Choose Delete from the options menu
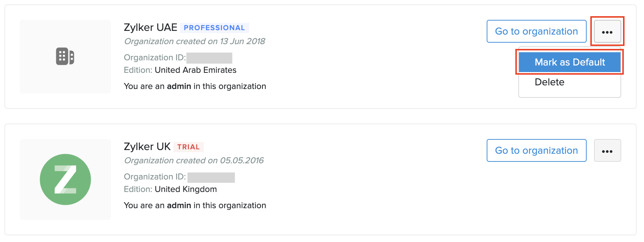The height and width of the screenshot is (242, 644). [x=550, y=82]
